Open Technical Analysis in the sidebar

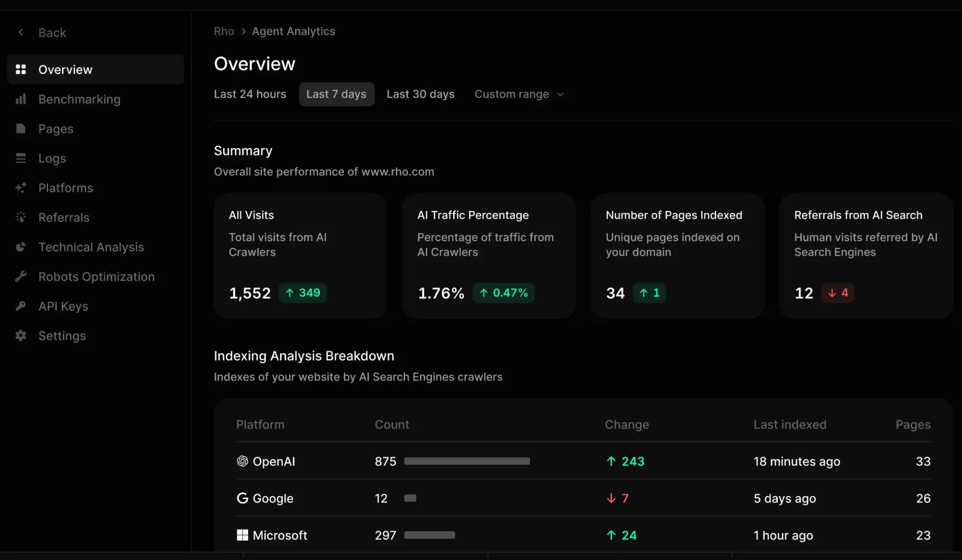[96, 247]
